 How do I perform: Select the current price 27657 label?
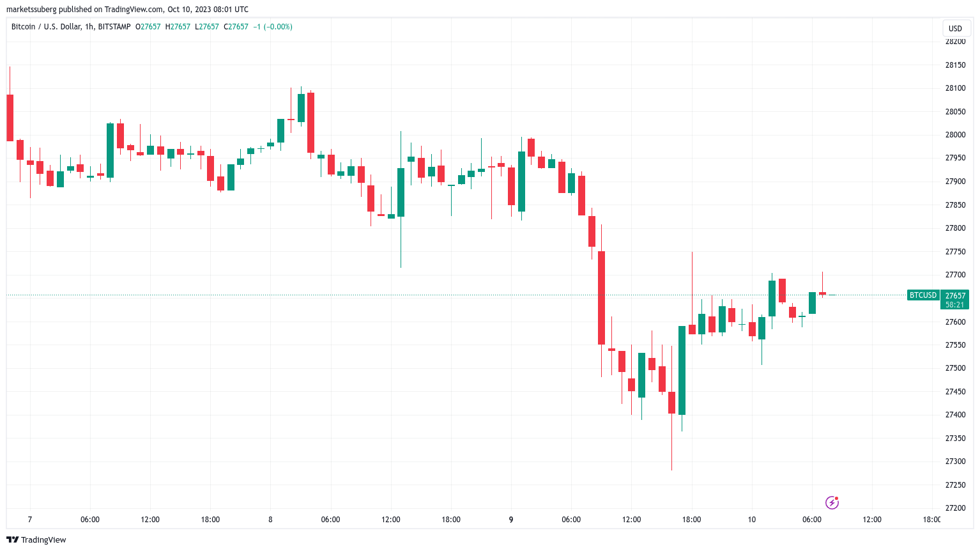point(956,295)
